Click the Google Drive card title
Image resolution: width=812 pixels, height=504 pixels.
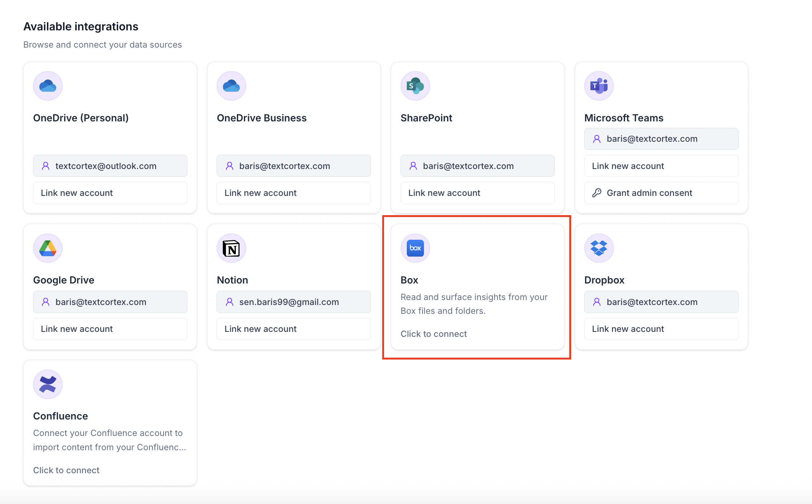pos(64,280)
